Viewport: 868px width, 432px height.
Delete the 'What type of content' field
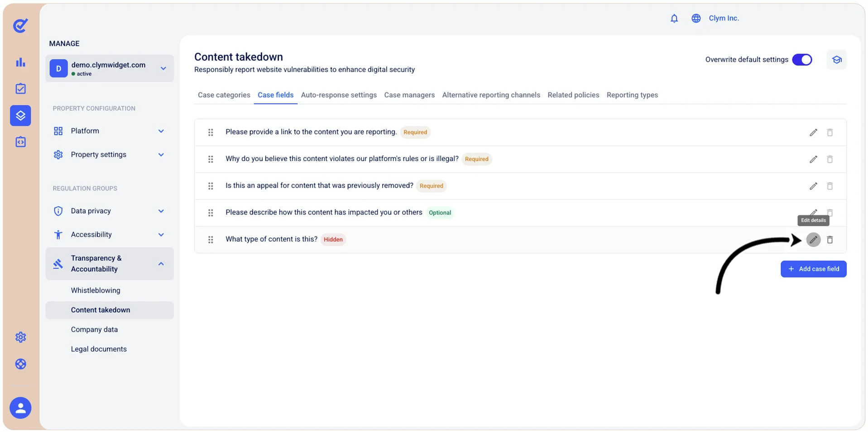[830, 240]
